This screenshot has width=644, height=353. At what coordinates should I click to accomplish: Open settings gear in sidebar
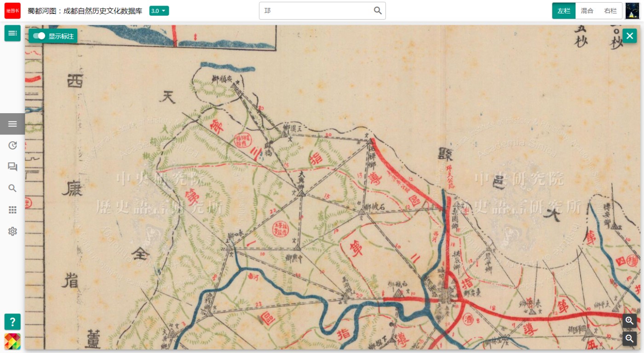(12, 231)
